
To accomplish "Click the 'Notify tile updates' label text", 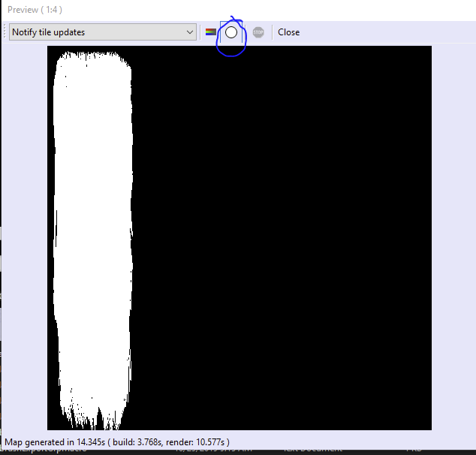I will (x=49, y=32).
